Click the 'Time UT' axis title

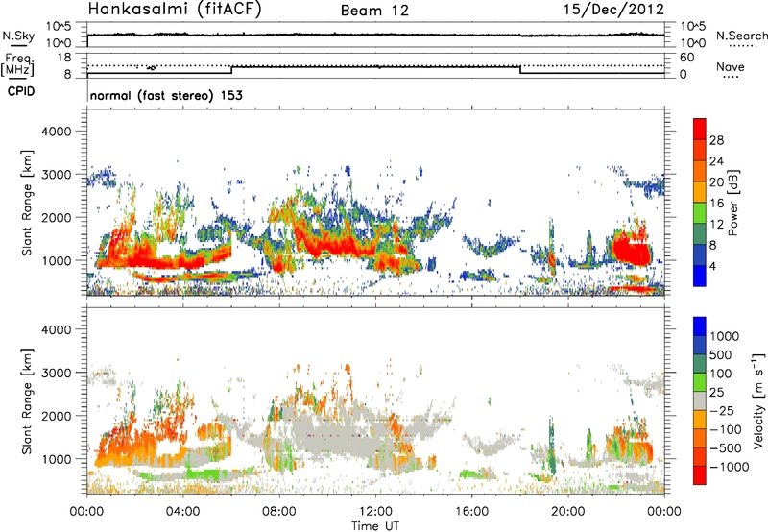pyautogui.click(x=375, y=526)
